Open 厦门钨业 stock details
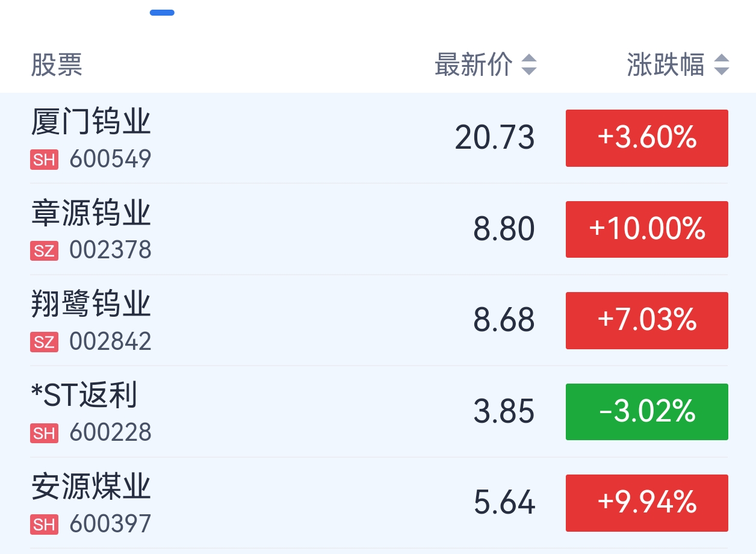The image size is (756, 554). pos(91,122)
